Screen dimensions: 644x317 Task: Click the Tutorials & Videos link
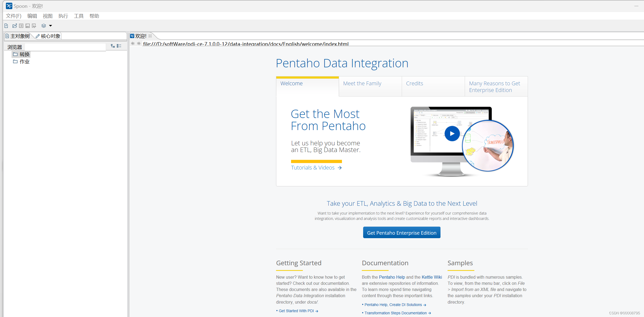click(312, 167)
